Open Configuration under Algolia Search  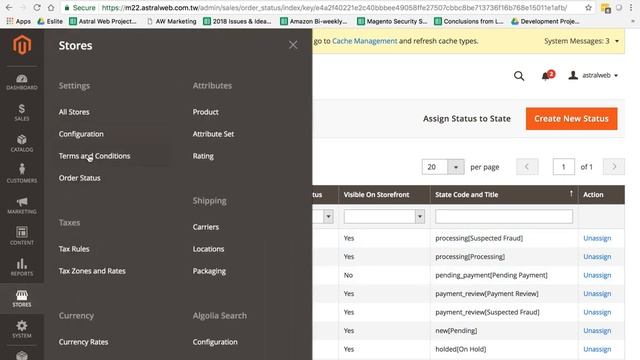tap(215, 342)
